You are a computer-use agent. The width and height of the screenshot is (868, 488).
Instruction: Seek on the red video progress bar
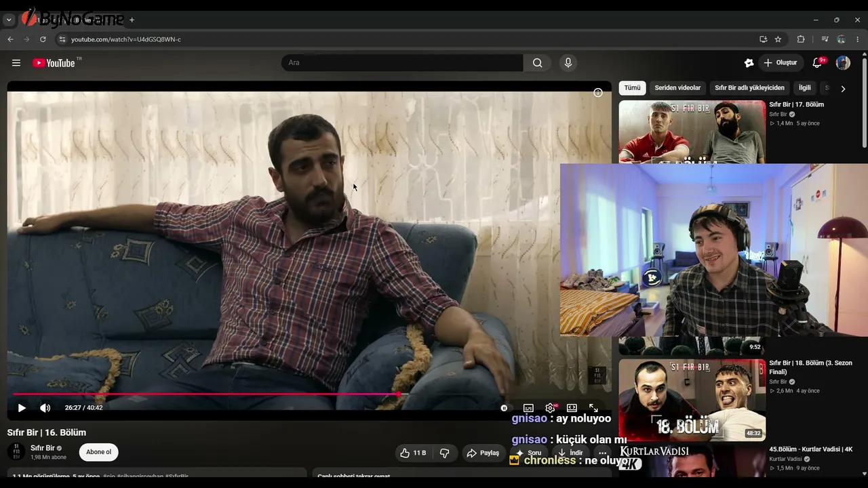(x=309, y=394)
